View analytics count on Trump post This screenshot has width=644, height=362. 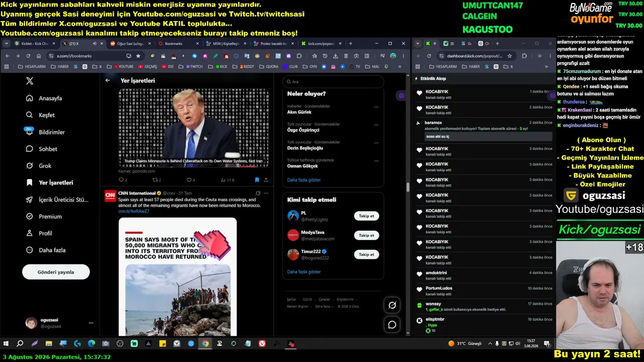(x=227, y=179)
